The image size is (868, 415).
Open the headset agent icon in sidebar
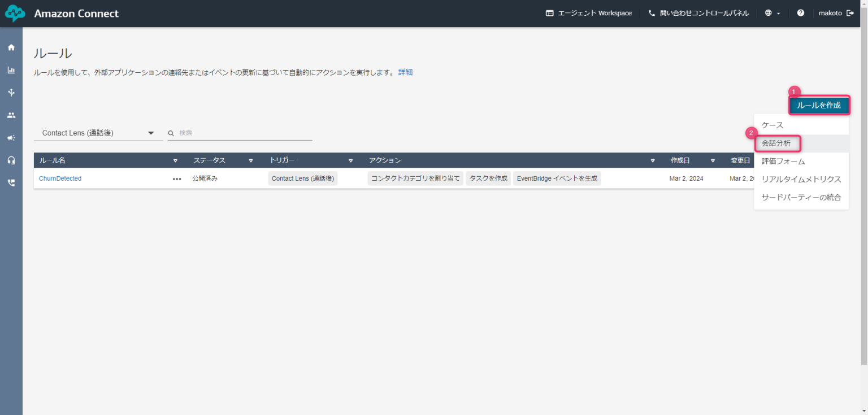(11, 160)
